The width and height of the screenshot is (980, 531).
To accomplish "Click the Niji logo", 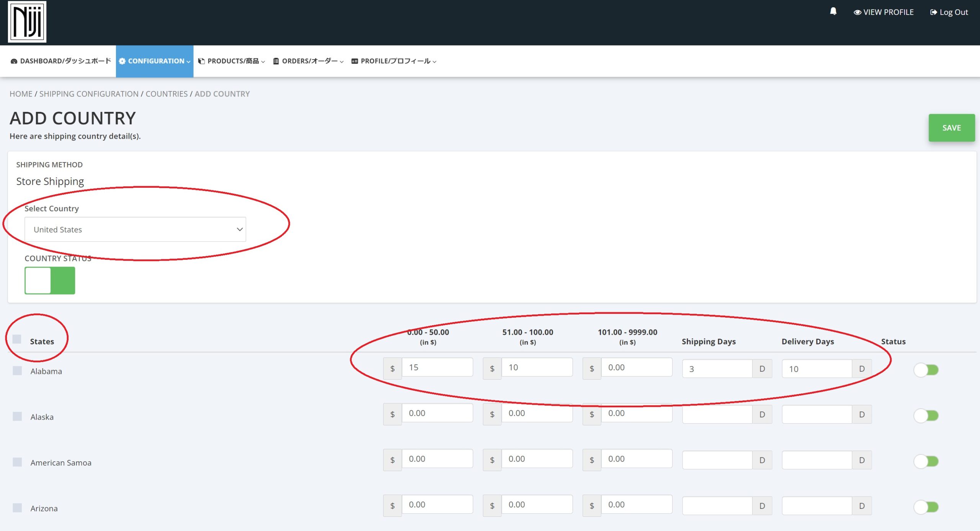I will (x=27, y=22).
